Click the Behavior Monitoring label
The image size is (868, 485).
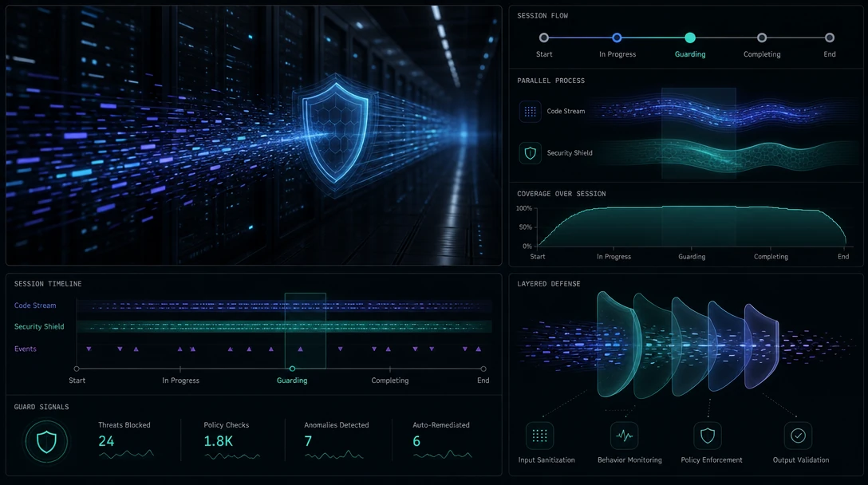[629, 460]
